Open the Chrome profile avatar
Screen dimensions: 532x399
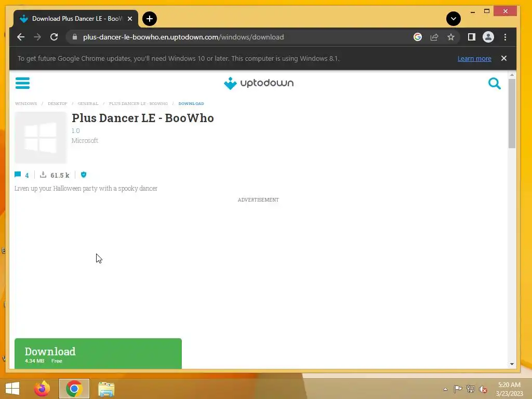point(488,37)
